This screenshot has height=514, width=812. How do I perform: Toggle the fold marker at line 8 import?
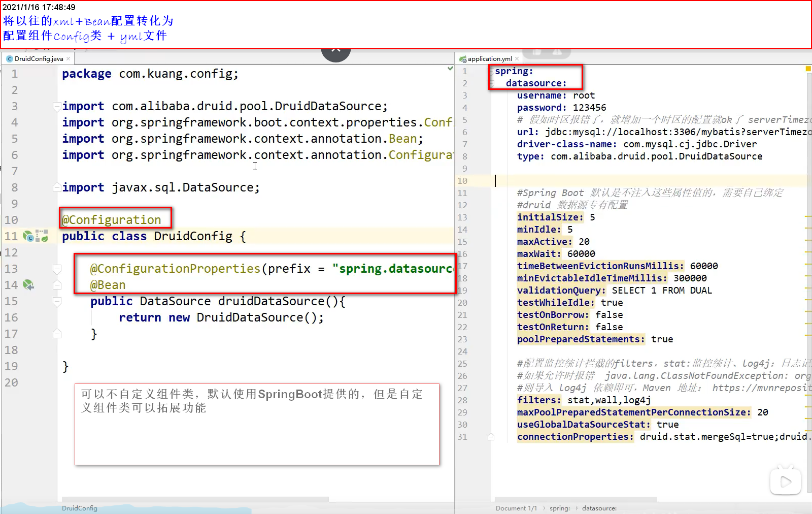(x=57, y=187)
